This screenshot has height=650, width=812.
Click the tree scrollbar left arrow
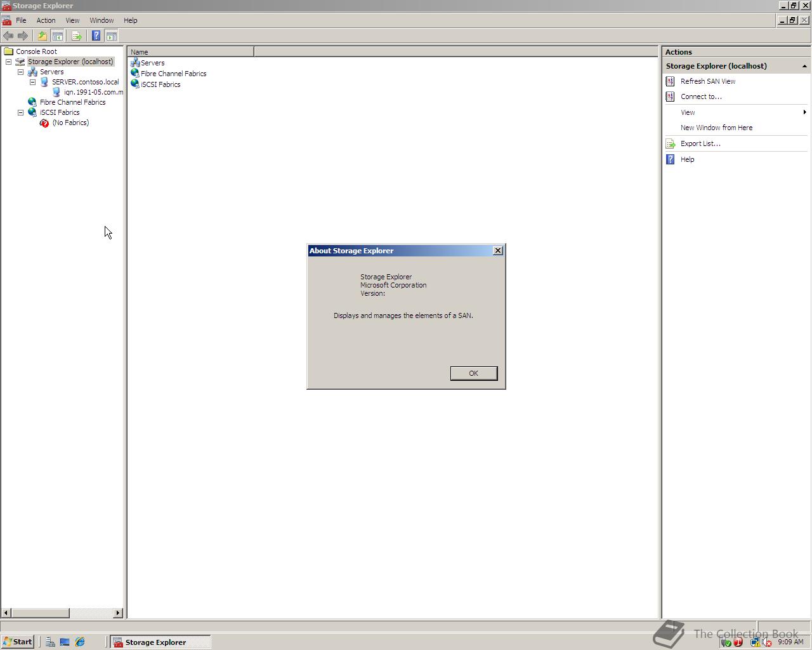[6, 613]
